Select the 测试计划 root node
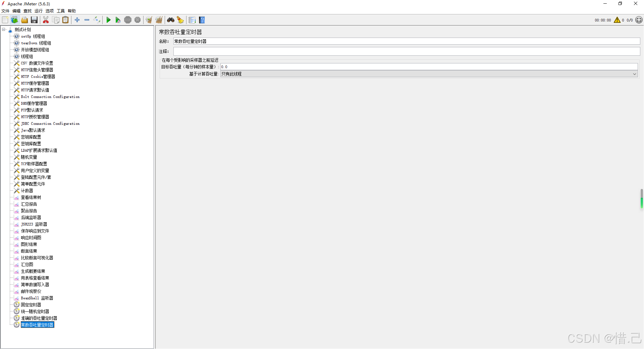The image size is (644, 349). point(22,30)
